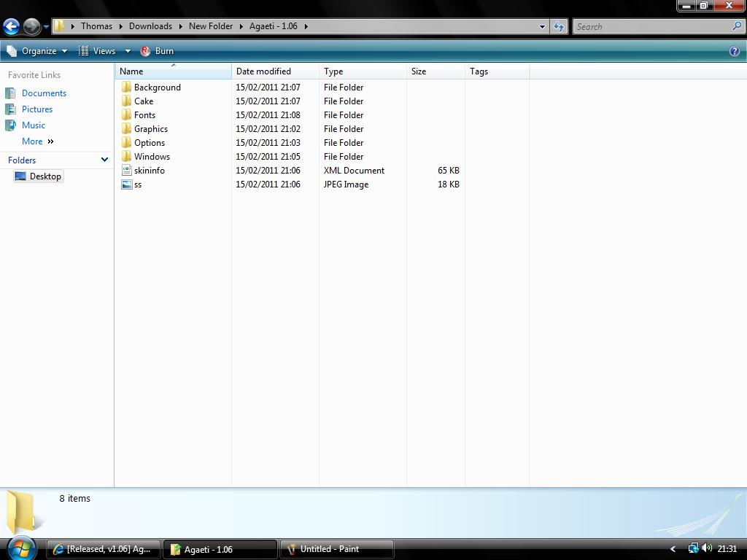The height and width of the screenshot is (560, 747).
Task: Open recent pages dropdown beside Forward button
Action: pyautogui.click(x=46, y=27)
